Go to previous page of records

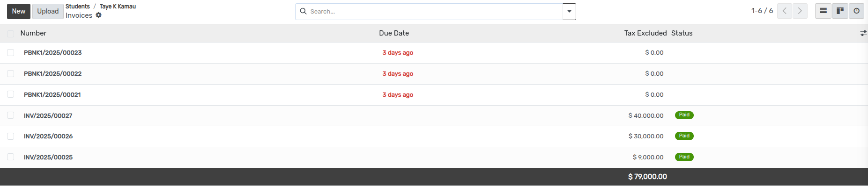[785, 11]
